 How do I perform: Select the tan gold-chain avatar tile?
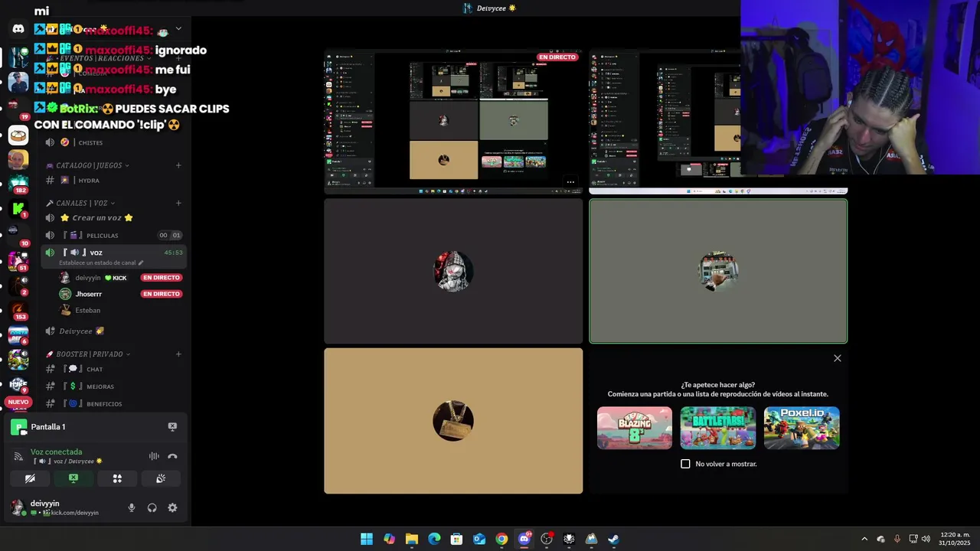tap(453, 421)
